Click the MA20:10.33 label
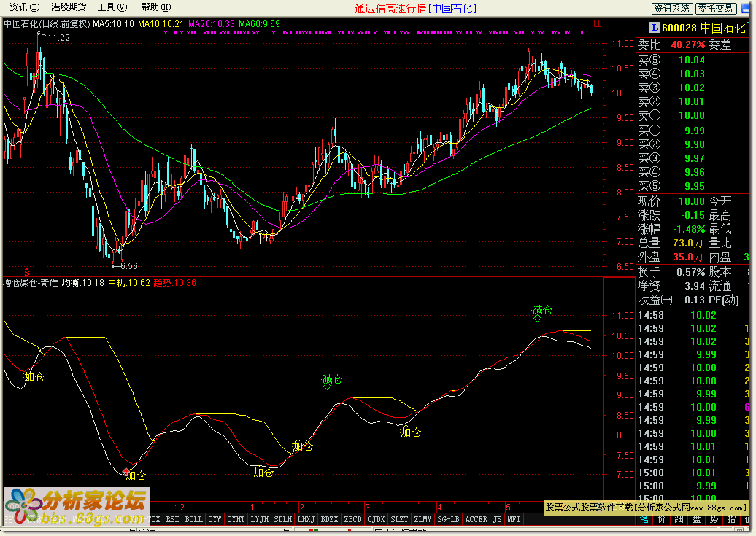 (211, 23)
